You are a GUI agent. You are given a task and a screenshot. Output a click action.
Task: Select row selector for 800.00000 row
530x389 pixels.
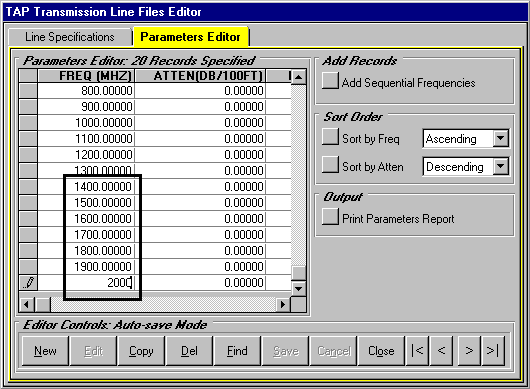pyautogui.click(x=28, y=91)
